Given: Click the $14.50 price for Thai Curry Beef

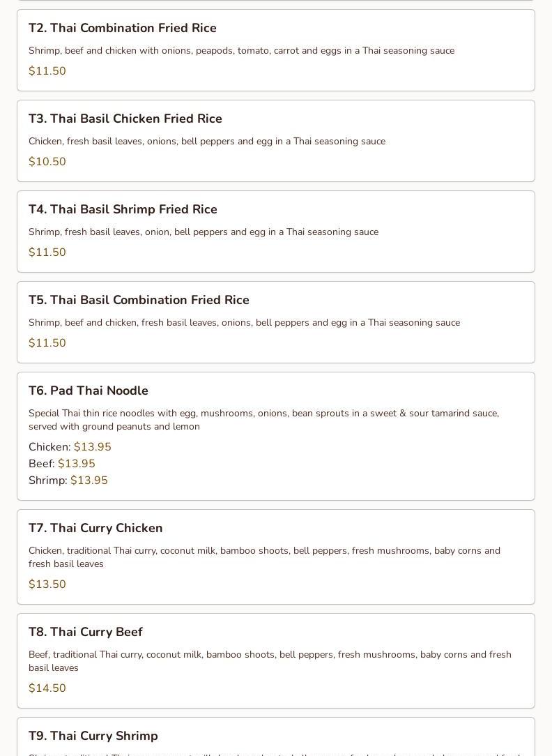Looking at the screenshot, I should [x=47, y=688].
